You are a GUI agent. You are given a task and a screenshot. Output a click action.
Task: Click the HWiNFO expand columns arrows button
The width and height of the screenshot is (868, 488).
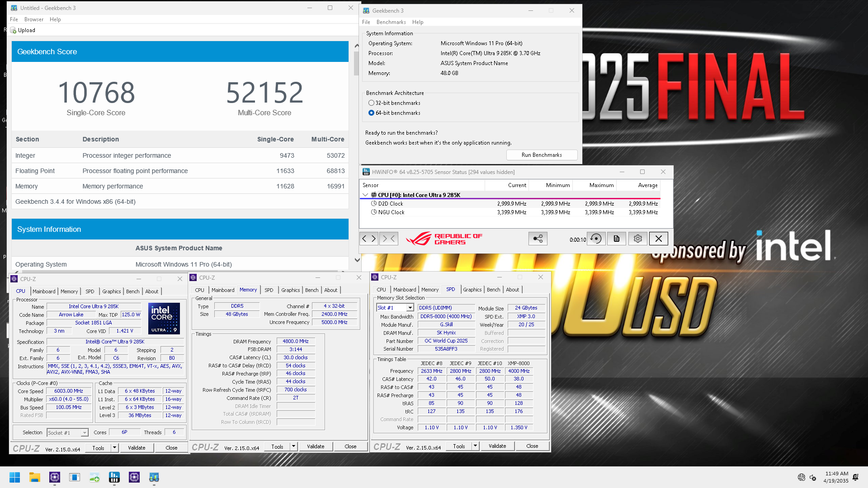[x=369, y=239]
